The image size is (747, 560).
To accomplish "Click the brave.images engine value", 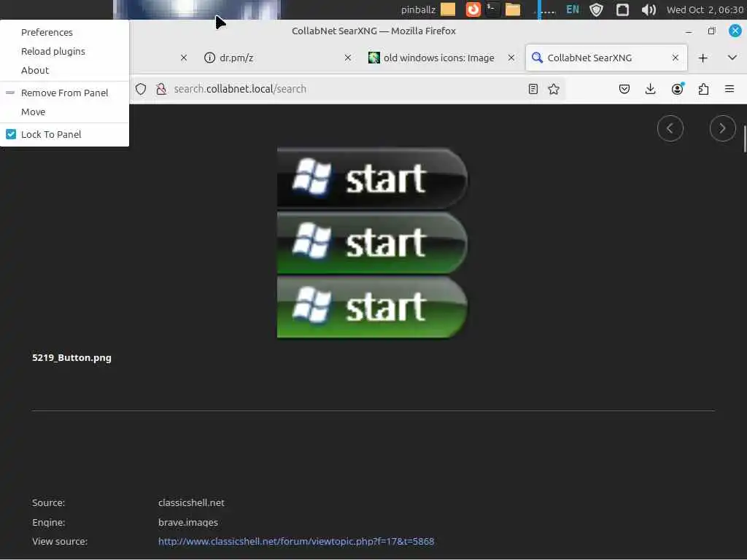I will [x=188, y=522].
